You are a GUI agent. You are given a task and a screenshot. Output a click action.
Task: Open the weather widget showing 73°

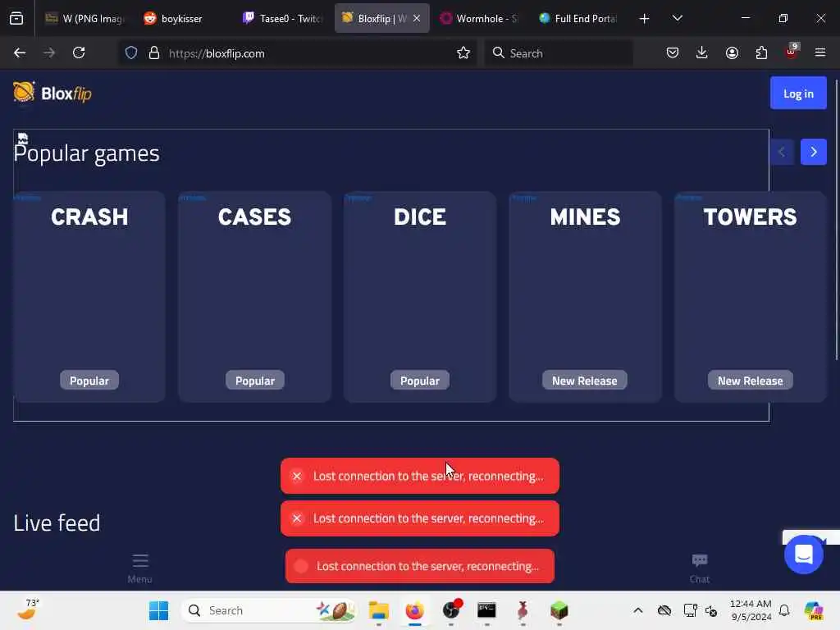coord(28,609)
